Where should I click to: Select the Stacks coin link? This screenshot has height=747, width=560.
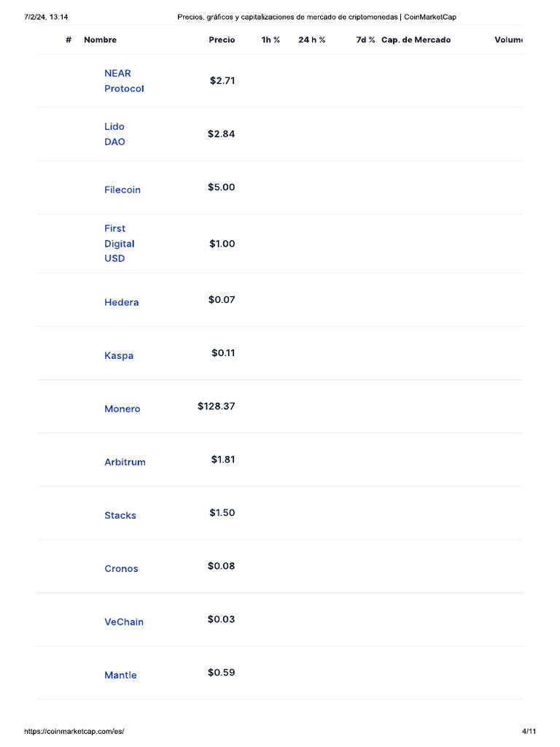tap(120, 516)
